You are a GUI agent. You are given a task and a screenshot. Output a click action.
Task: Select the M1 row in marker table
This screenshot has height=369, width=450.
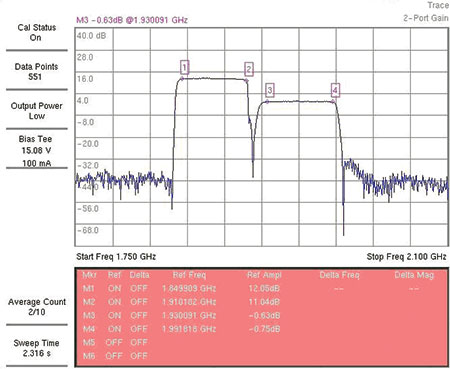click(261, 288)
